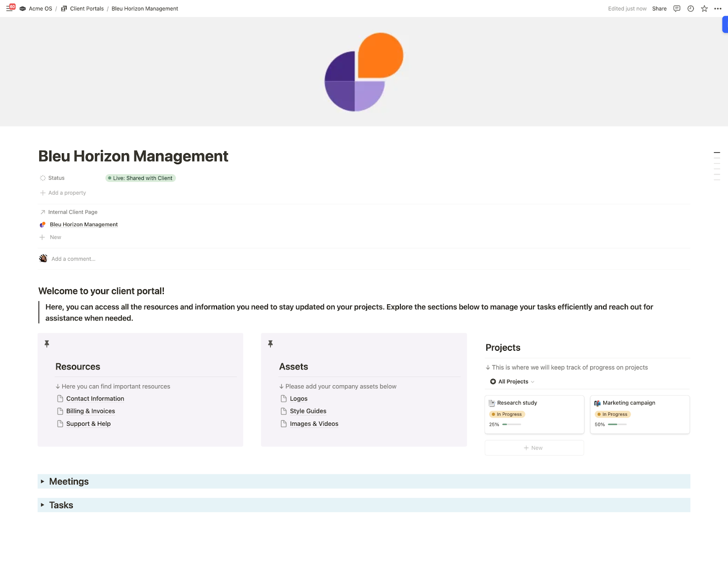Click the pin icon above Resources
728x564 pixels.
tap(47, 344)
